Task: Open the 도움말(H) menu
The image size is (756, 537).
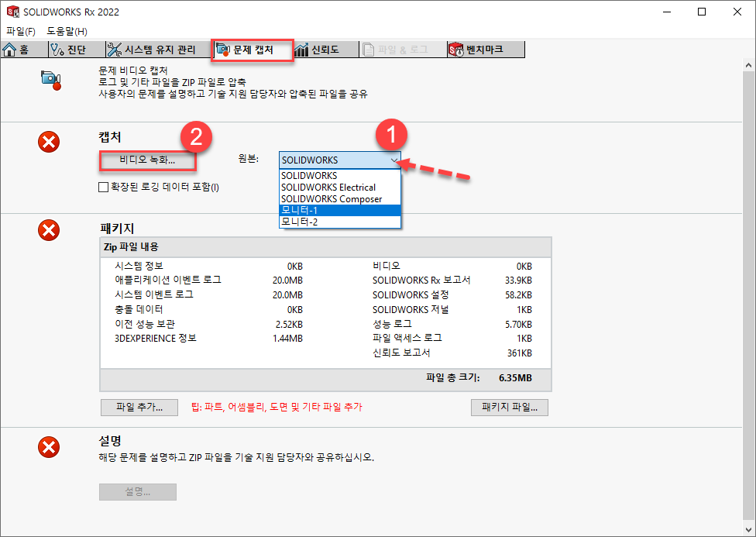Action: [x=67, y=31]
